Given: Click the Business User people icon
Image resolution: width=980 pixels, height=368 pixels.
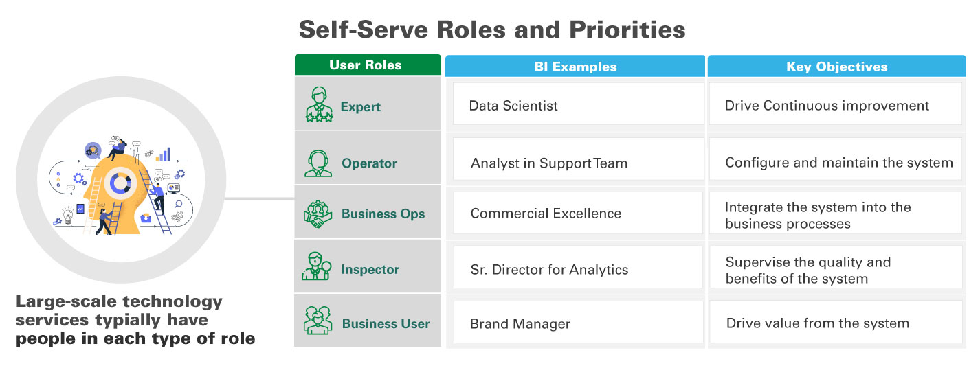Looking at the screenshot, I should [318, 321].
